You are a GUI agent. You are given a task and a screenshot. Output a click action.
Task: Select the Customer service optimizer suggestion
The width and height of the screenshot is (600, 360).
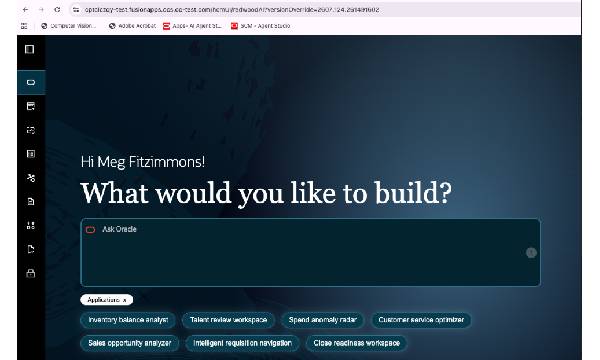coord(421,320)
